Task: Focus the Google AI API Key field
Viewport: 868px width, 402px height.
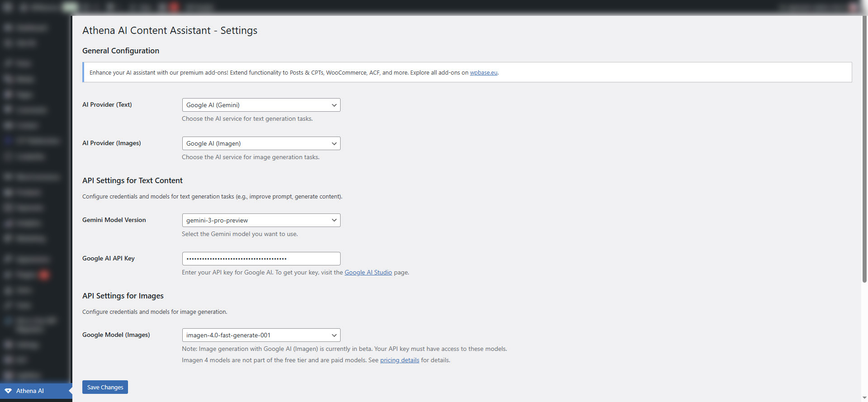Action: coord(261,259)
